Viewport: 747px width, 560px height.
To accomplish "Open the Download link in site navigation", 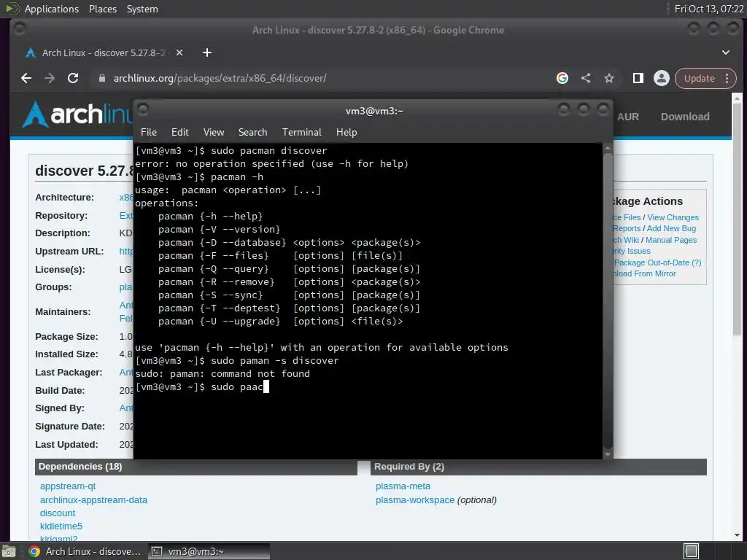I will click(684, 117).
